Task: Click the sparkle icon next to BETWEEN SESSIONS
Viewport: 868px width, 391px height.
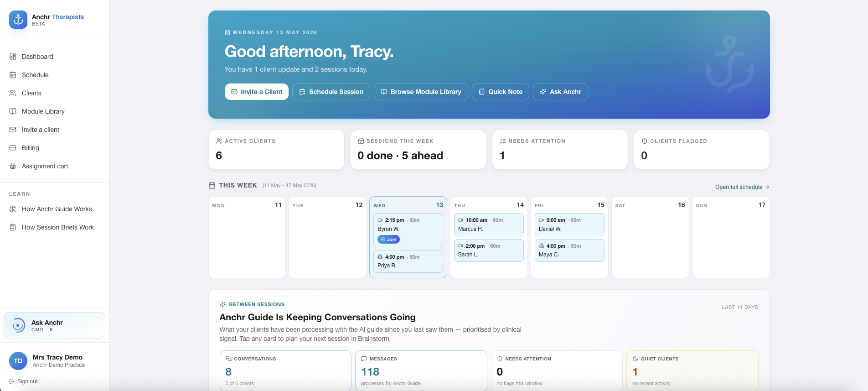Action: click(x=223, y=304)
